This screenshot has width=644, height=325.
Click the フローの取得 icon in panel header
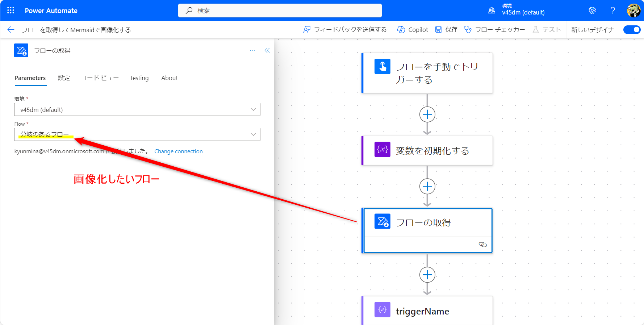click(21, 50)
